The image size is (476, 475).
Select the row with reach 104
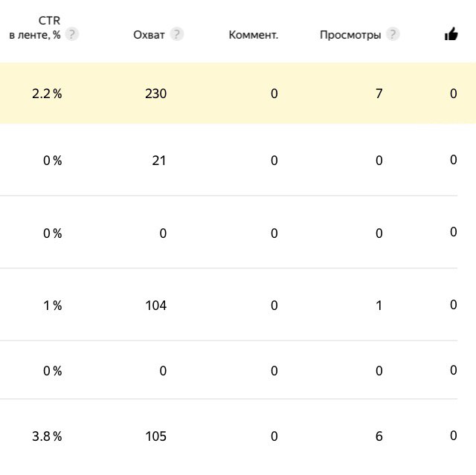click(228, 305)
